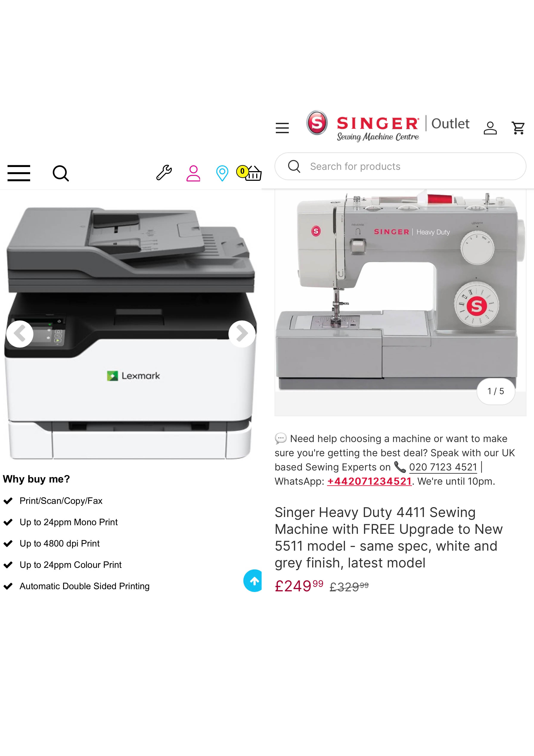Click the search magnifier inside search box
Screen dimensions: 534x756
[x=294, y=166]
